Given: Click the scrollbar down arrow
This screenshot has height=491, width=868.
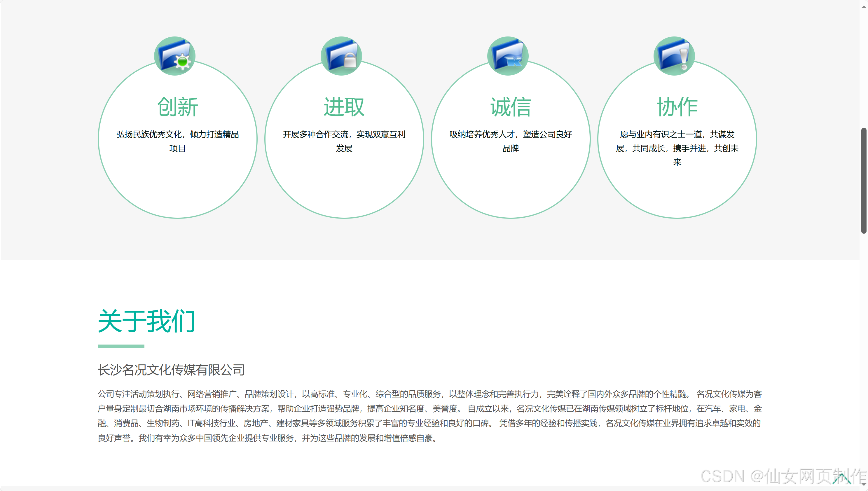Looking at the screenshot, I should click(864, 484).
